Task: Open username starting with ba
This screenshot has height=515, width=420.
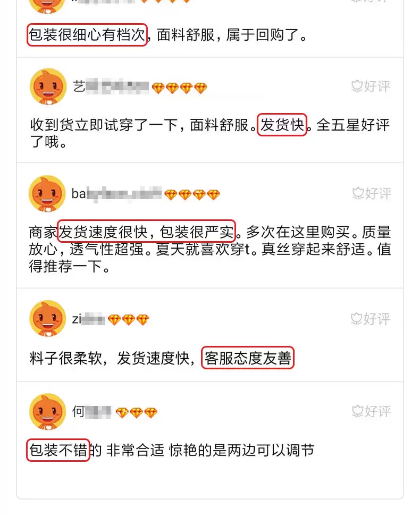Action: tap(116, 194)
